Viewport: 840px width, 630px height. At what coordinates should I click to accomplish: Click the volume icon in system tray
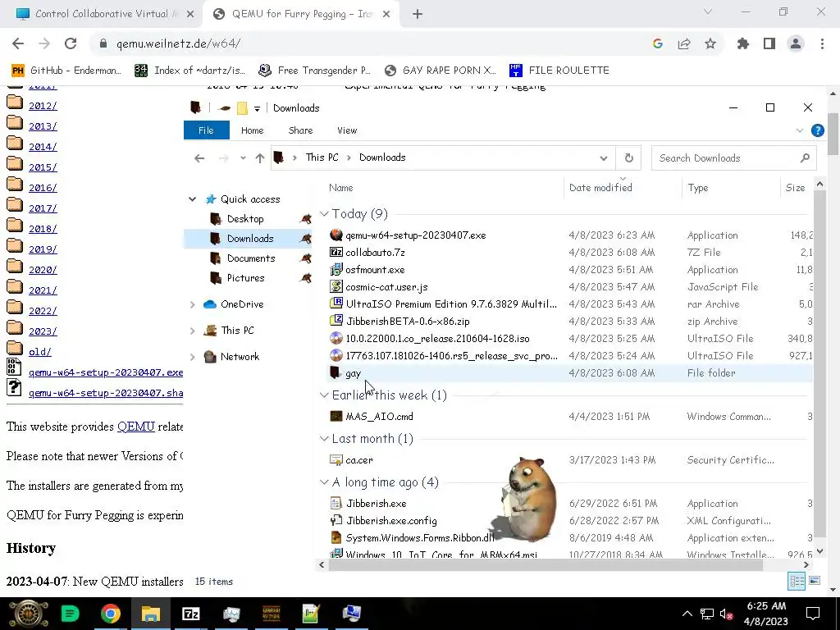(727, 614)
